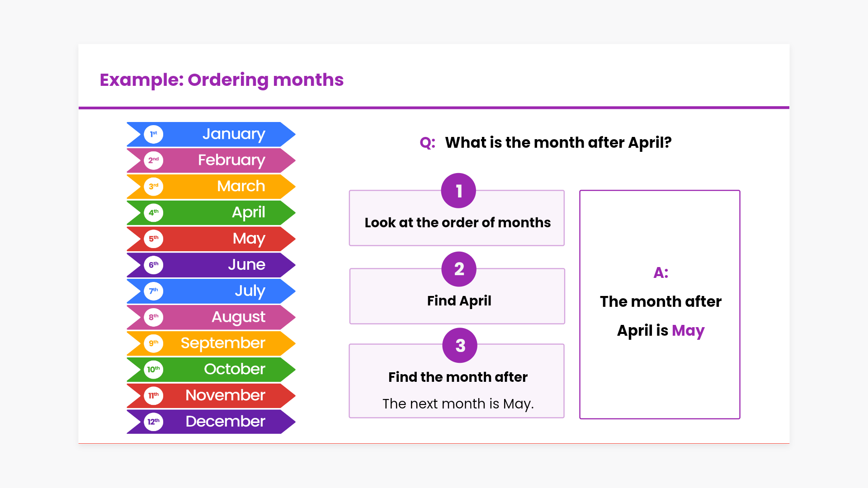The height and width of the screenshot is (488, 868).
Task: Click the highlighted answer word May
Action: pyautogui.click(x=688, y=331)
